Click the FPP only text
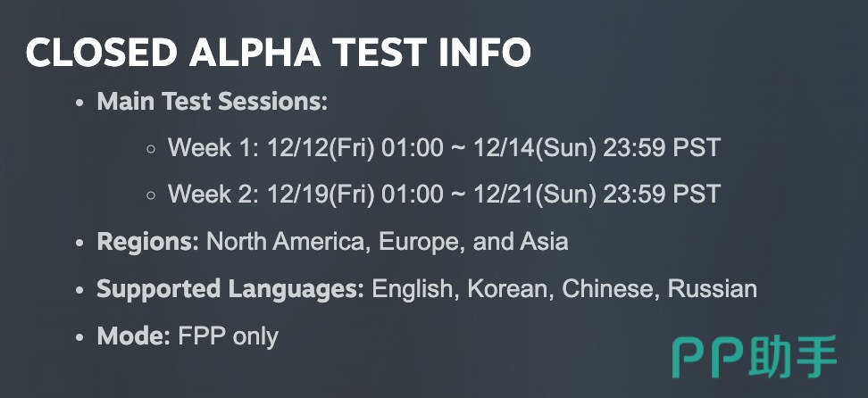Image resolution: width=868 pixels, height=398 pixels. point(229,336)
